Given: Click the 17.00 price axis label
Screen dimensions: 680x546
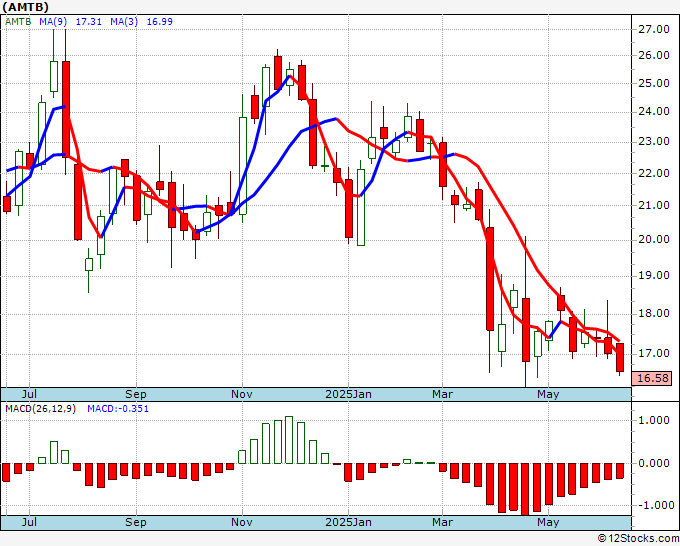Looking at the screenshot, I should click(x=654, y=353).
